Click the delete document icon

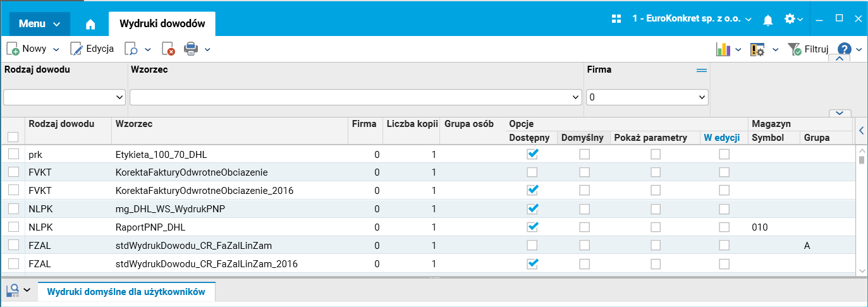168,49
